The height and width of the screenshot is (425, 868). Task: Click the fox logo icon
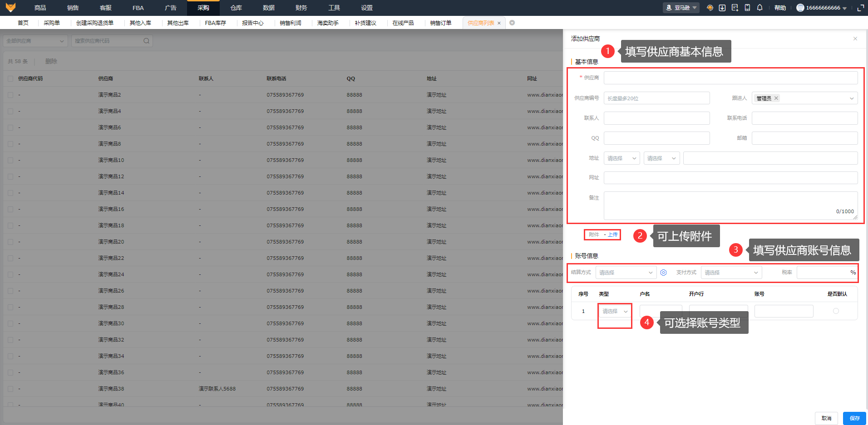[10, 7]
